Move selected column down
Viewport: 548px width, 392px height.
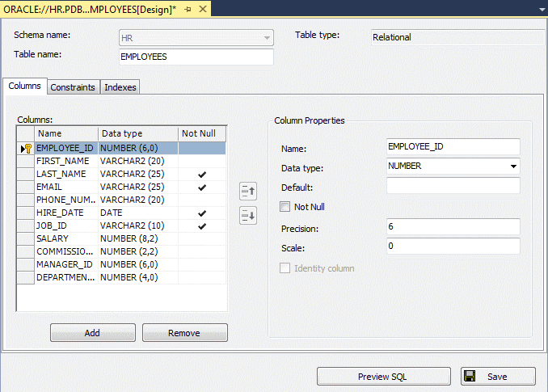248,216
